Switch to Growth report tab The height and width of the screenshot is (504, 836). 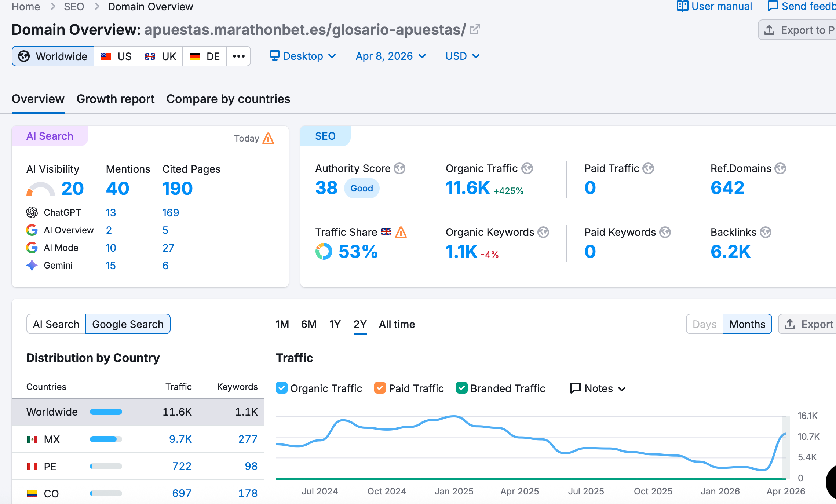click(116, 99)
